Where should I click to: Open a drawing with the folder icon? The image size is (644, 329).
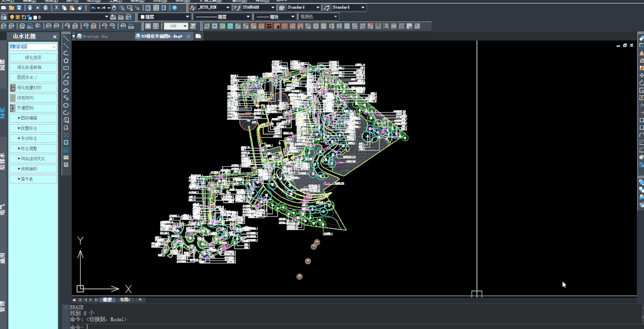[11, 8]
